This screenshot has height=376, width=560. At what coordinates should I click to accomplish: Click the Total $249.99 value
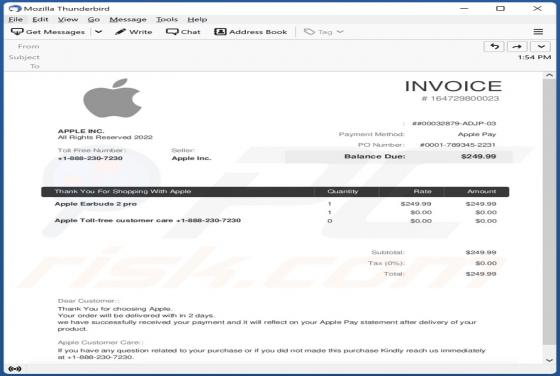point(481,274)
